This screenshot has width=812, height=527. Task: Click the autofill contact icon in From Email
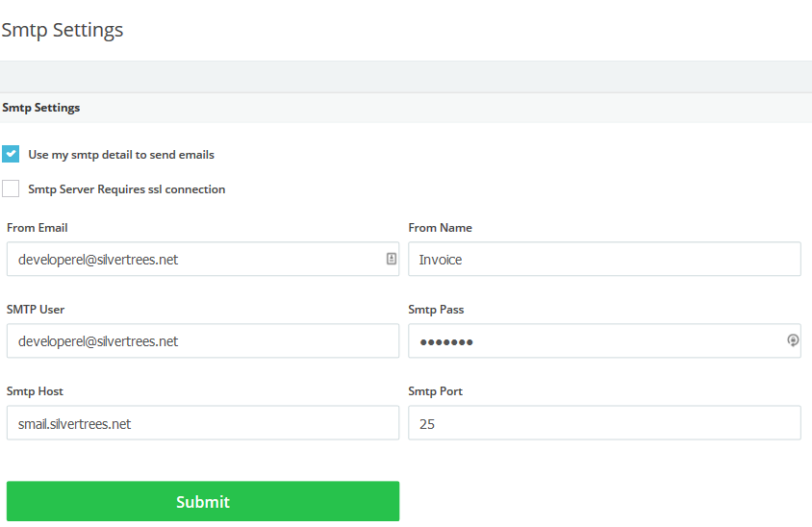392,259
